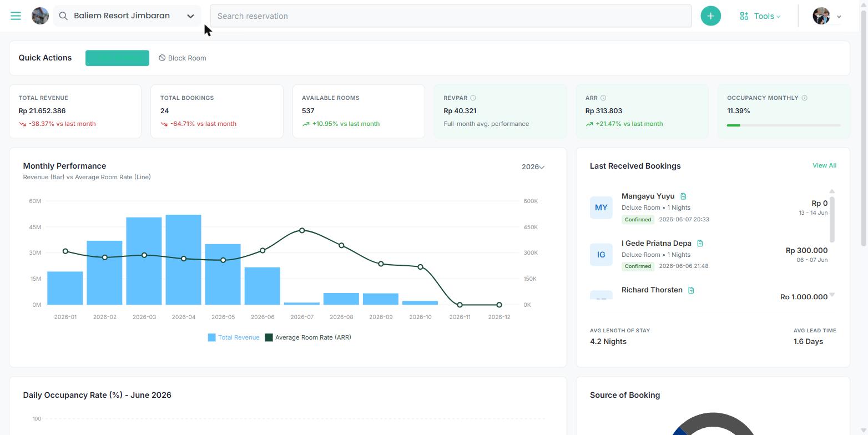Click the dark green ARR legend swatch
868x435 pixels.
269,337
